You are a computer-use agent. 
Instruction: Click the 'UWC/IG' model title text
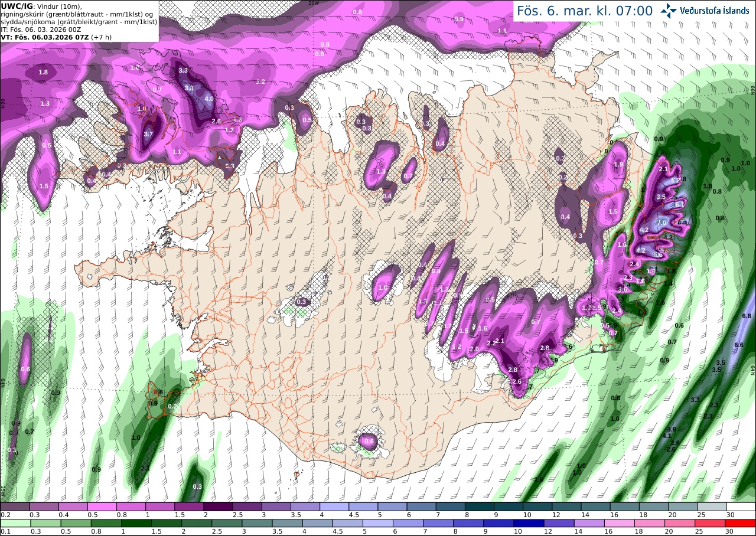click(16, 5)
